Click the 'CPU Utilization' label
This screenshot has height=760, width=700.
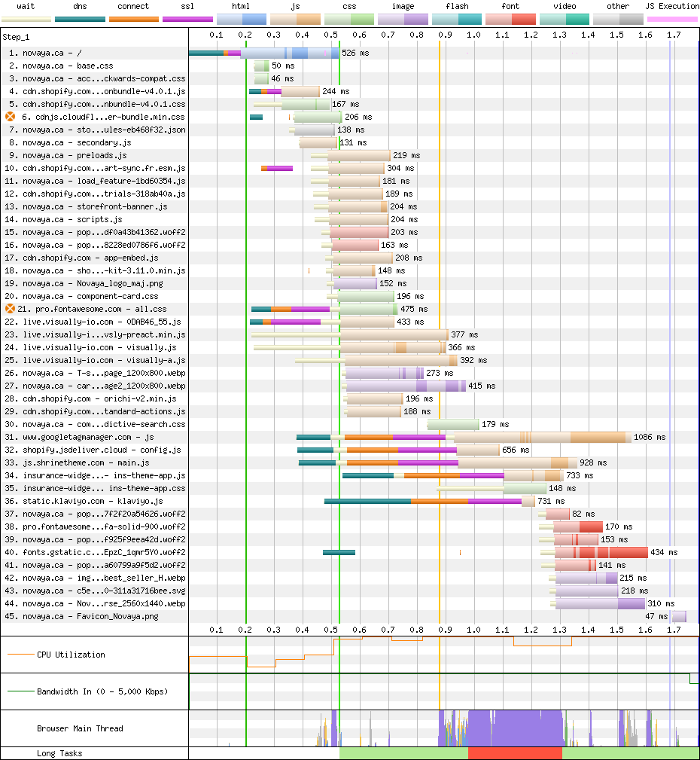[x=72, y=655]
